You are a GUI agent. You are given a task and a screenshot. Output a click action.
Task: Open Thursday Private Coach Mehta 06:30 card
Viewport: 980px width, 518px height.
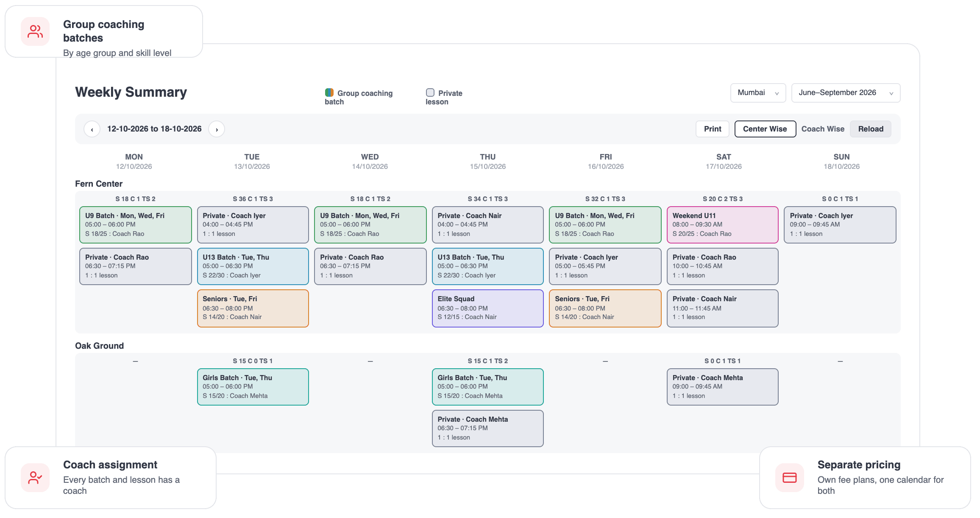point(488,428)
